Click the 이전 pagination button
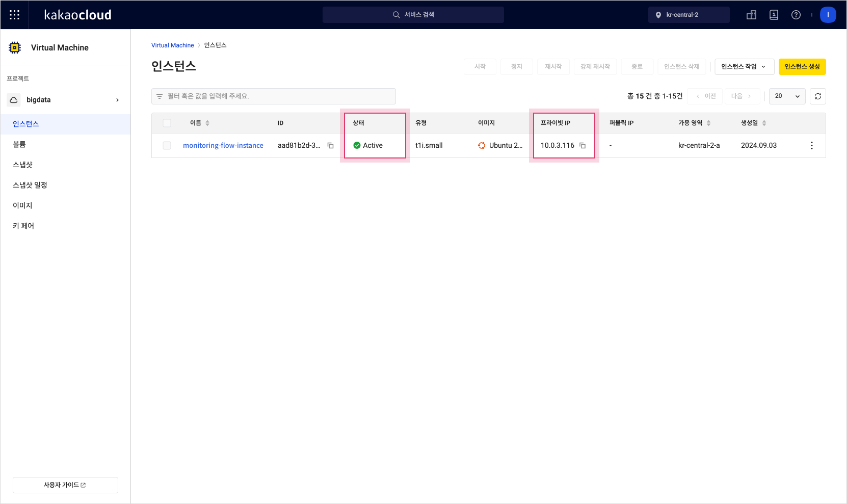 (706, 96)
